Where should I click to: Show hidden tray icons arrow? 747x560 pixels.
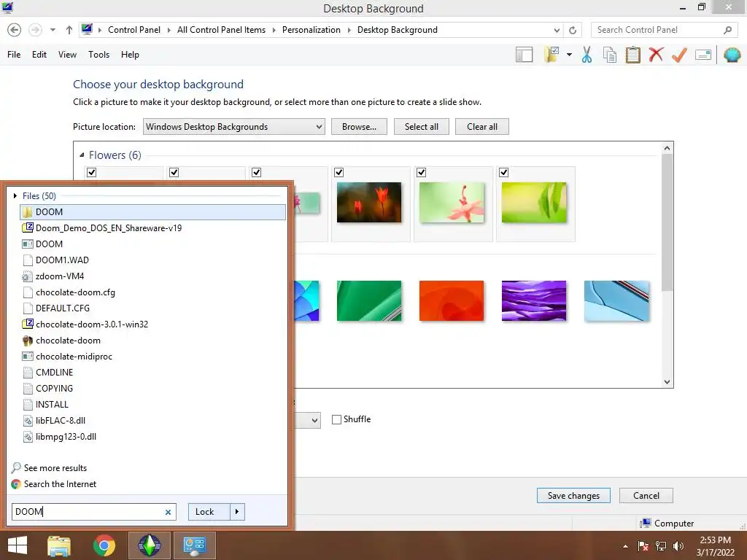click(x=625, y=546)
